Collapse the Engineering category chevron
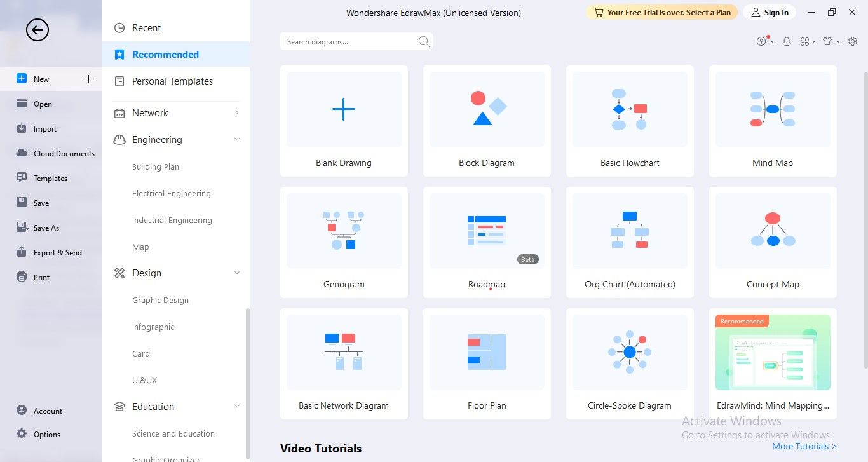Viewport: 868px width, 462px height. [237, 140]
